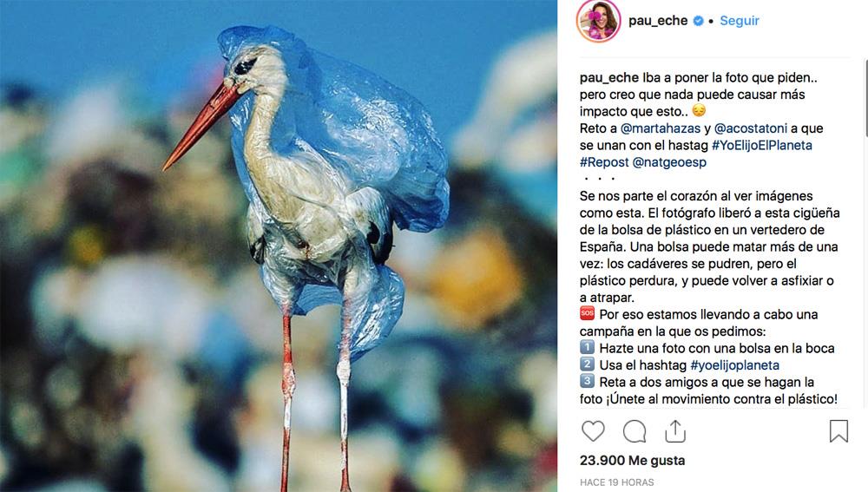Click the pau_eche name in the caption
The width and height of the screenshot is (868, 492).
[609, 78]
